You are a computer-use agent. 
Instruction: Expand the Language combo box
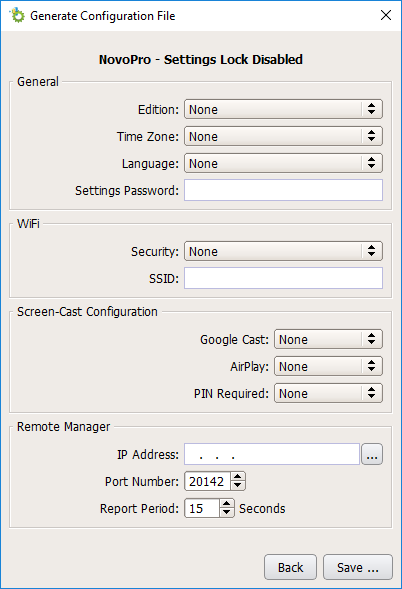(x=283, y=163)
